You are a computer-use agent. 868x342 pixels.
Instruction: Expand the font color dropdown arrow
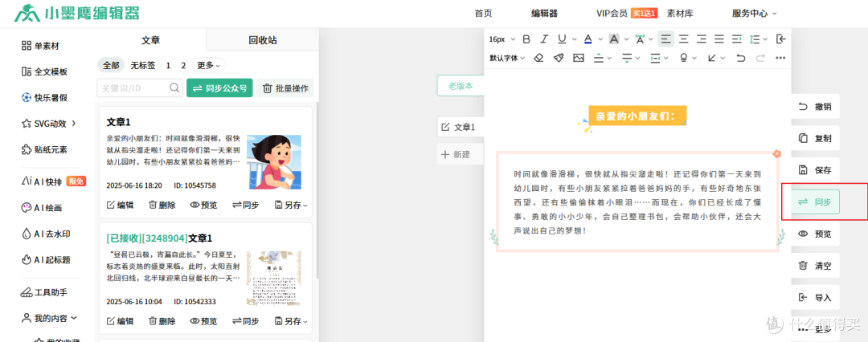pyautogui.click(x=600, y=39)
